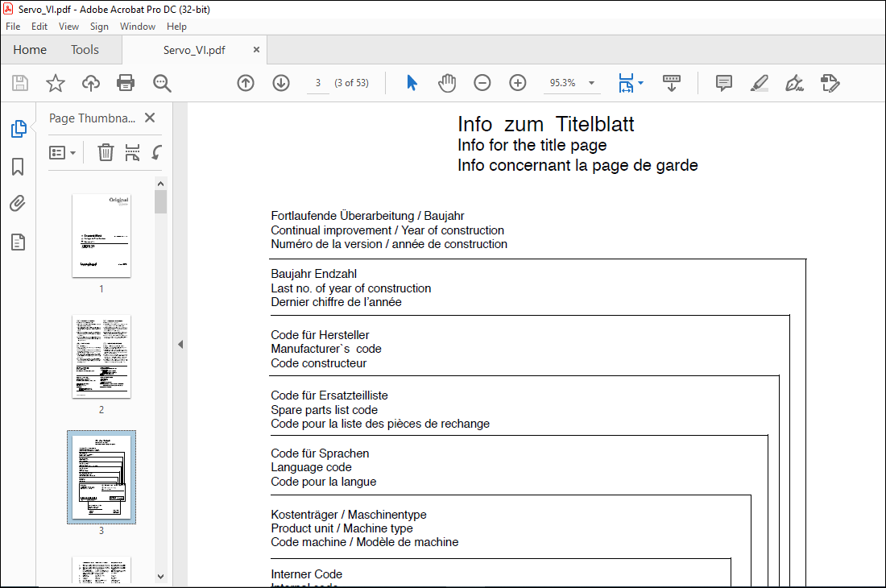Click 'Product unit / Machine type' text
The image size is (886, 588).
pyautogui.click(x=342, y=528)
